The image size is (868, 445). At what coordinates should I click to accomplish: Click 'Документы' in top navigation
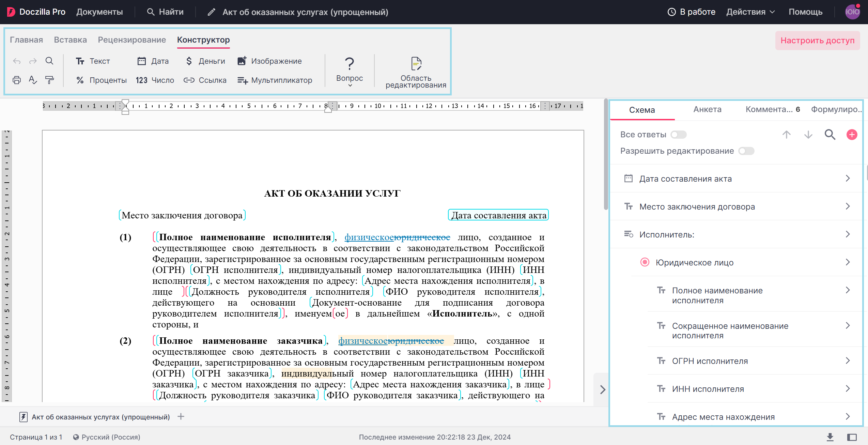(99, 12)
